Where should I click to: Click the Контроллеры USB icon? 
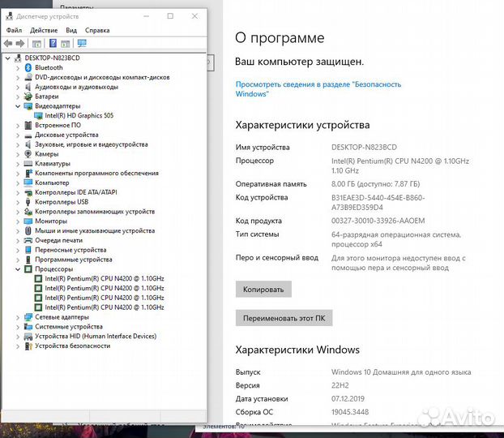[28, 202]
